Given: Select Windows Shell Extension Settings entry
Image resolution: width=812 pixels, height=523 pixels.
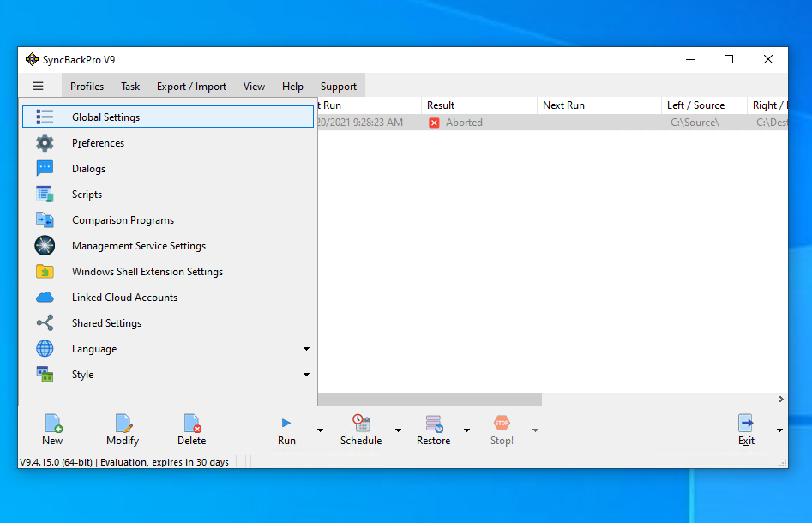Looking at the screenshot, I should tap(168, 271).
